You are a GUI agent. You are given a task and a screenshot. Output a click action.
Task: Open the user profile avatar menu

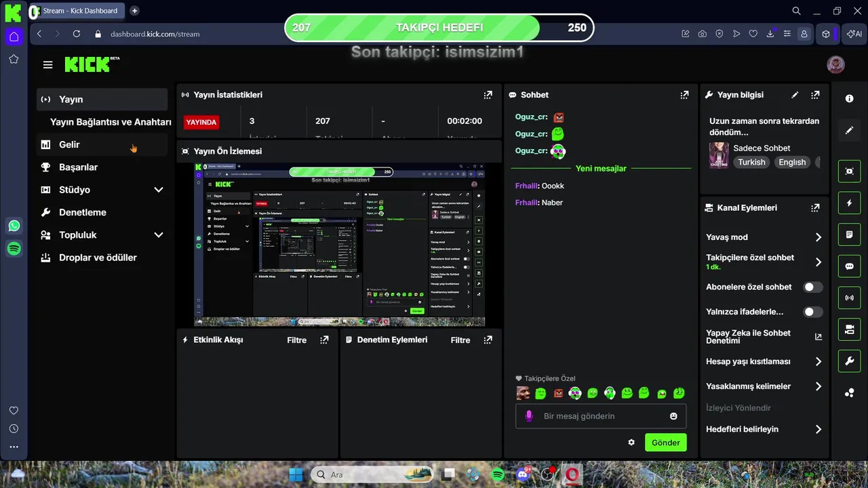pos(836,64)
